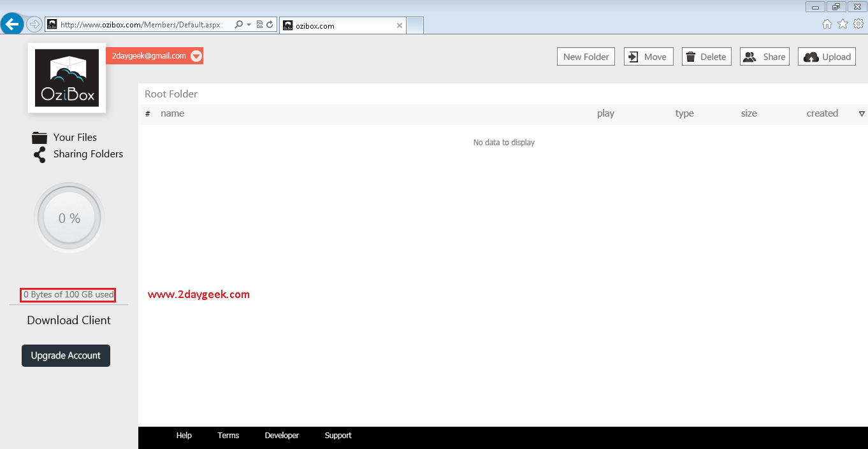Open browser Tools gear icon
Image resolution: width=868 pixels, height=449 pixels.
click(858, 24)
